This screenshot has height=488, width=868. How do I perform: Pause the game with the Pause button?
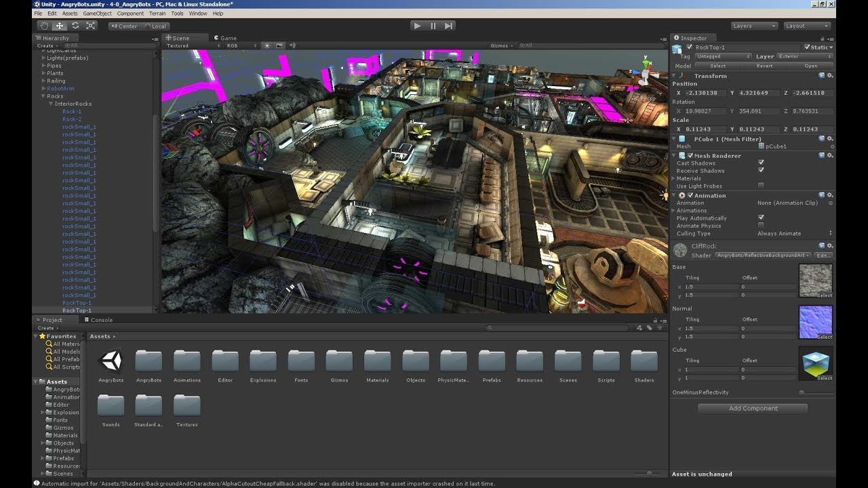433,26
